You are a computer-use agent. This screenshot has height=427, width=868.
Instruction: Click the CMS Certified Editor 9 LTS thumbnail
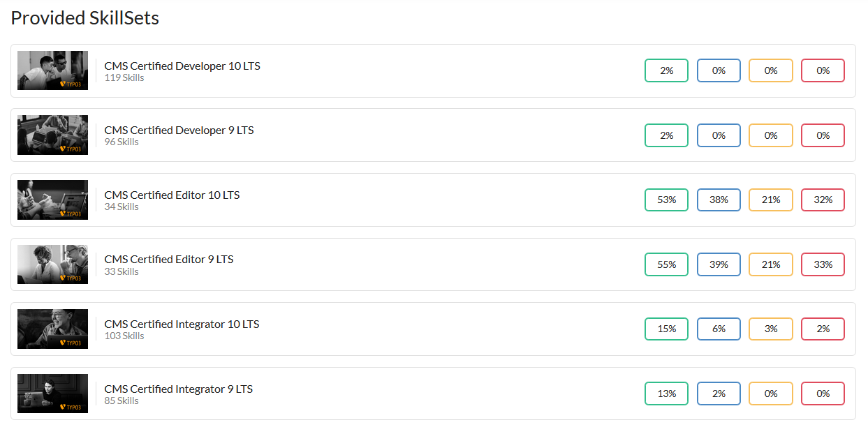tap(52, 264)
